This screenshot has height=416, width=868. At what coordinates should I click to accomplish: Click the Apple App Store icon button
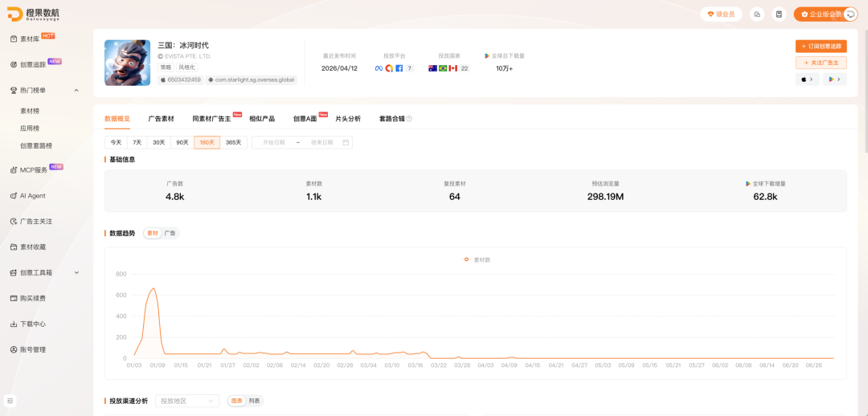click(807, 80)
